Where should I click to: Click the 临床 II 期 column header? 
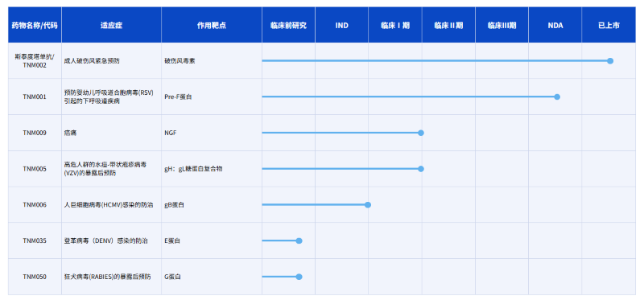coord(448,25)
